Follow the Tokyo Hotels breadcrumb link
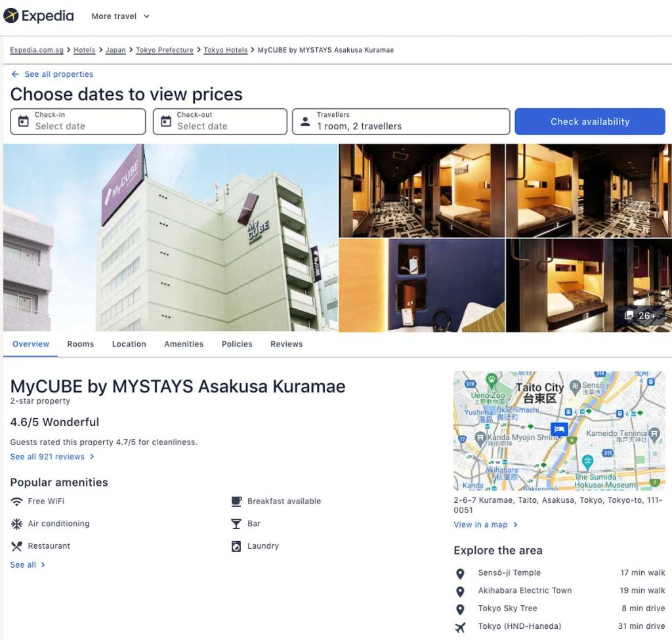 pyautogui.click(x=226, y=50)
